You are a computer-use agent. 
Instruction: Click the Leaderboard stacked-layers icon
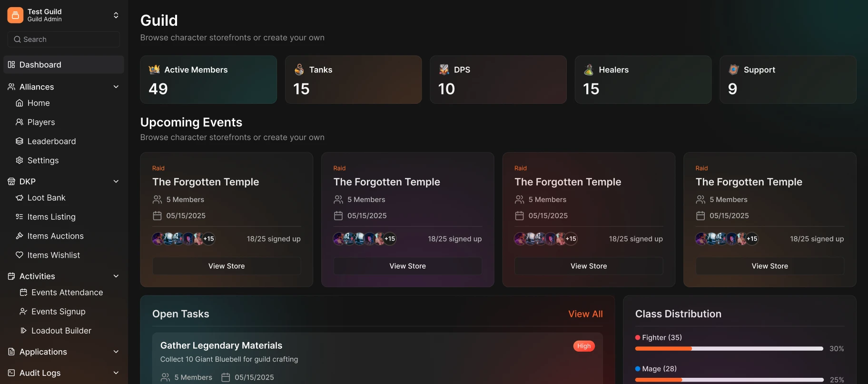[19, 141]
